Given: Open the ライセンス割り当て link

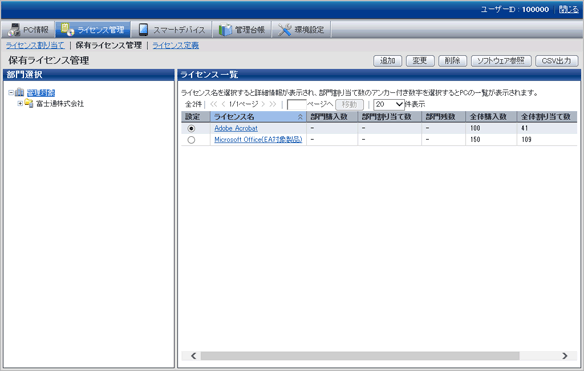Looking at the screenshot, I should 35,45.
